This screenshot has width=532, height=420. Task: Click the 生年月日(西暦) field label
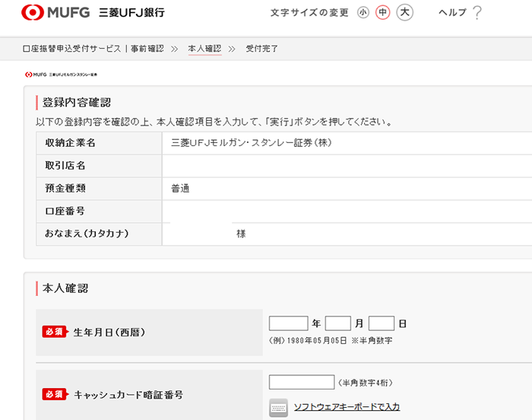click(x=109, y=332)
